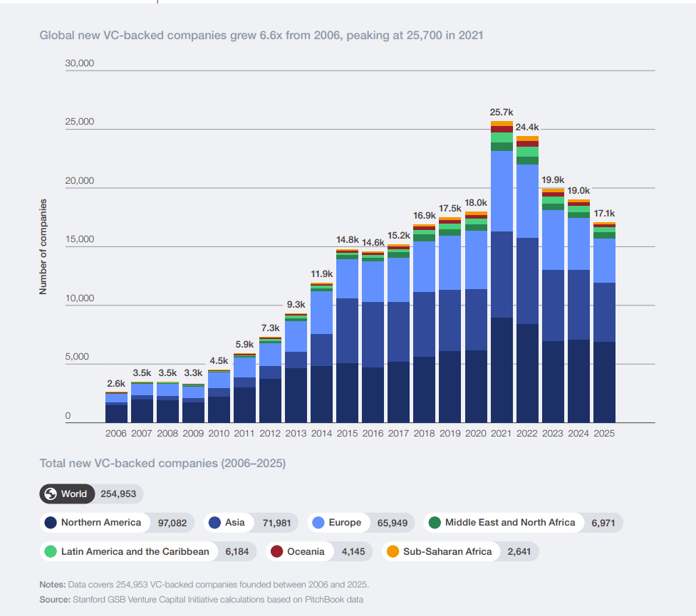The image size is (696, 616).
Task: Click the Europe legend color dot
Action: coord(318,523)
